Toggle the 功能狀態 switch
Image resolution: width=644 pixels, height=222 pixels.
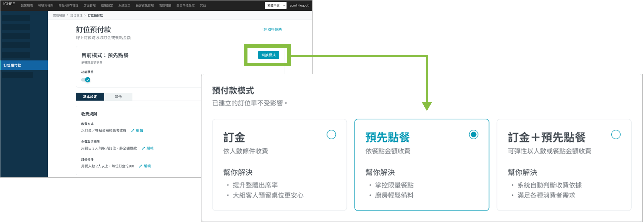(86, 80)
